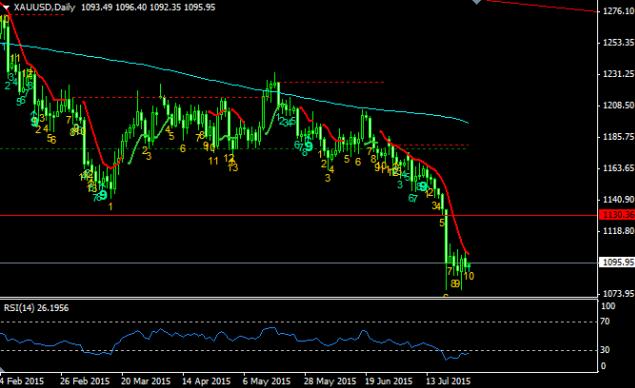The height and width of the screenshot is (388, 635).
Task: Click the 13 Jul 2015 date label
Action: (x=448, y=381)
